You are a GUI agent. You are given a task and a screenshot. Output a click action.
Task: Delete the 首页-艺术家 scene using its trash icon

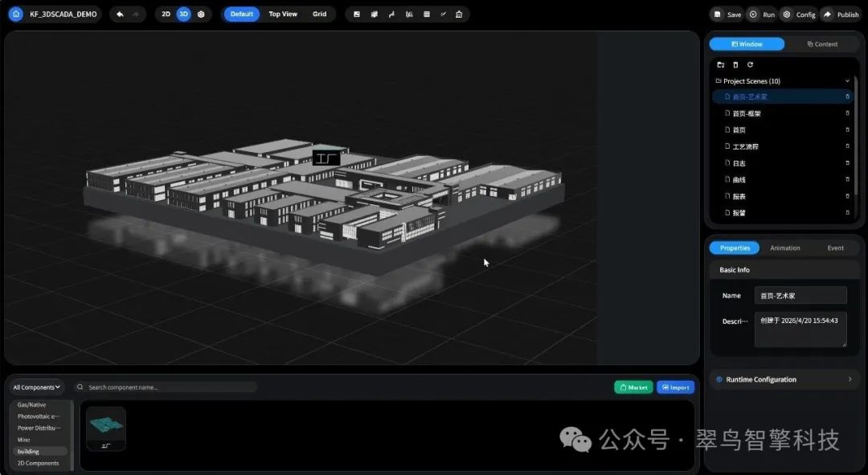pos(847,97)
